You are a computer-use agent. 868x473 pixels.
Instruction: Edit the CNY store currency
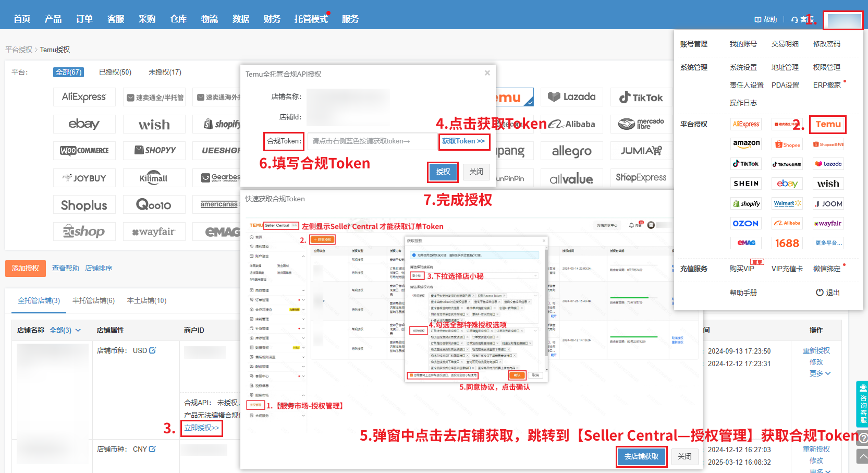(152, 449)
